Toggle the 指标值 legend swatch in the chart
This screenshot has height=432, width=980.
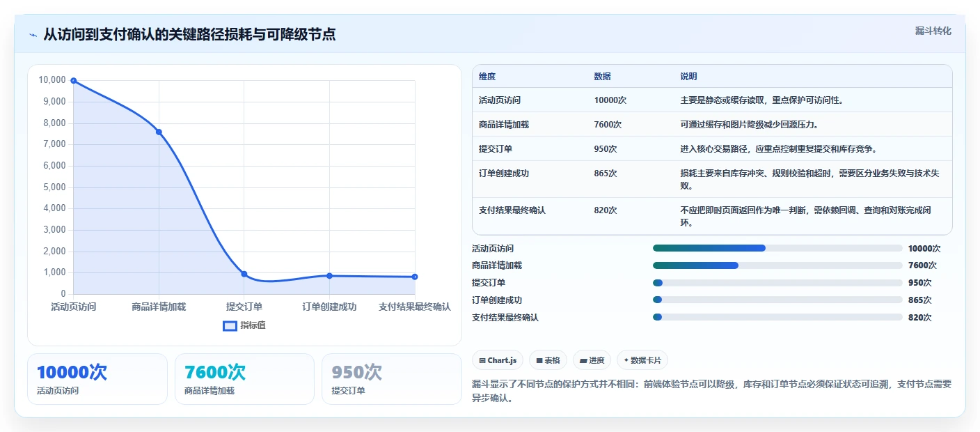click(x=230, y=325)
